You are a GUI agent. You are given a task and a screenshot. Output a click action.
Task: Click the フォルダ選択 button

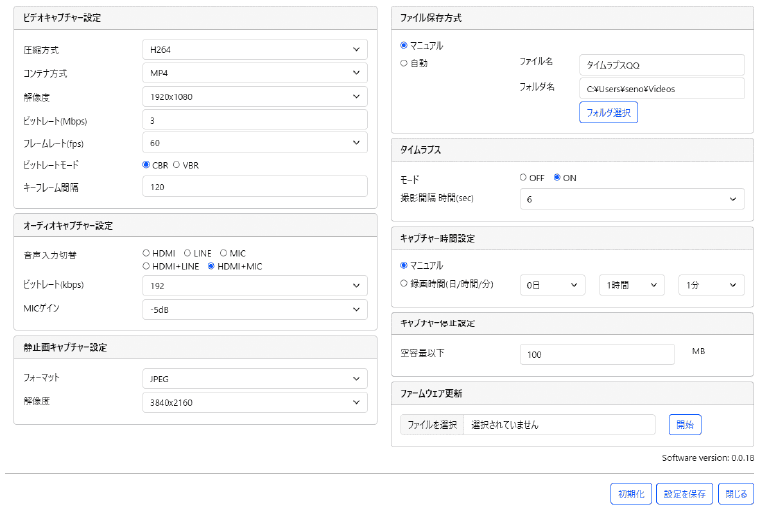click(608, 112)
